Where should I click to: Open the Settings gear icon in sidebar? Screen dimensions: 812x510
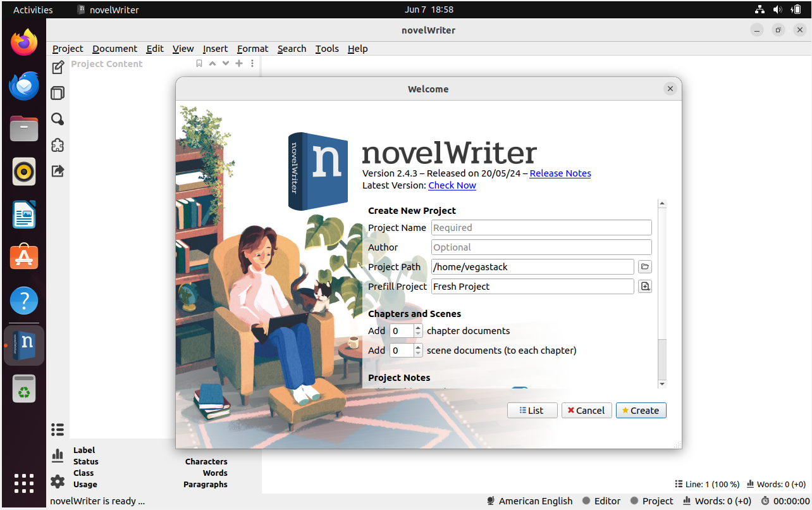[58, 482]
